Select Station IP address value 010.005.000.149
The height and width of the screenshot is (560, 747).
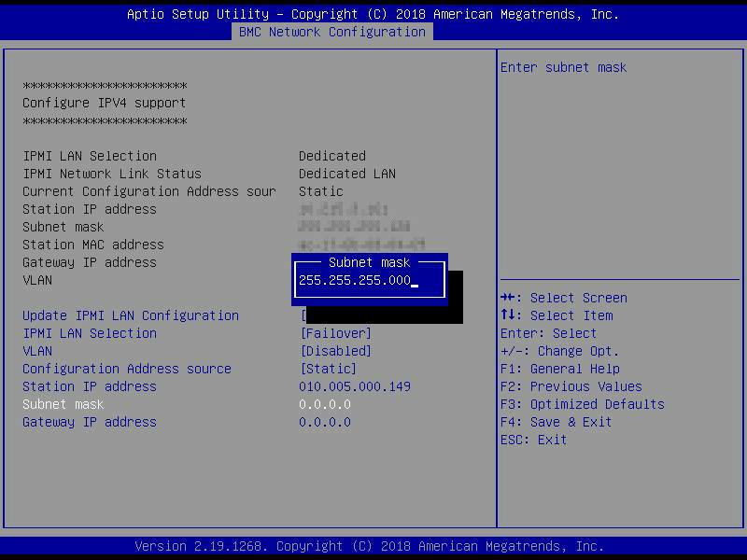tap(355, 386)
